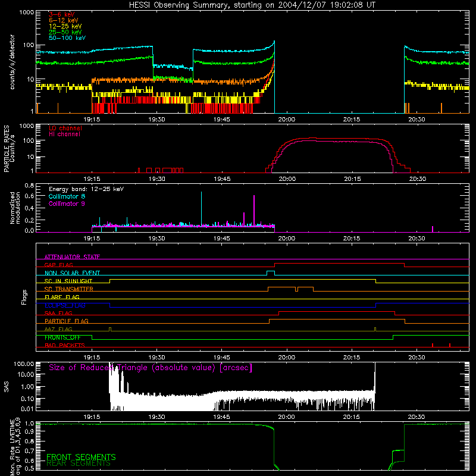Click 20:15 under the modulation panel
476x476 pixels.
tap(352, 239)
